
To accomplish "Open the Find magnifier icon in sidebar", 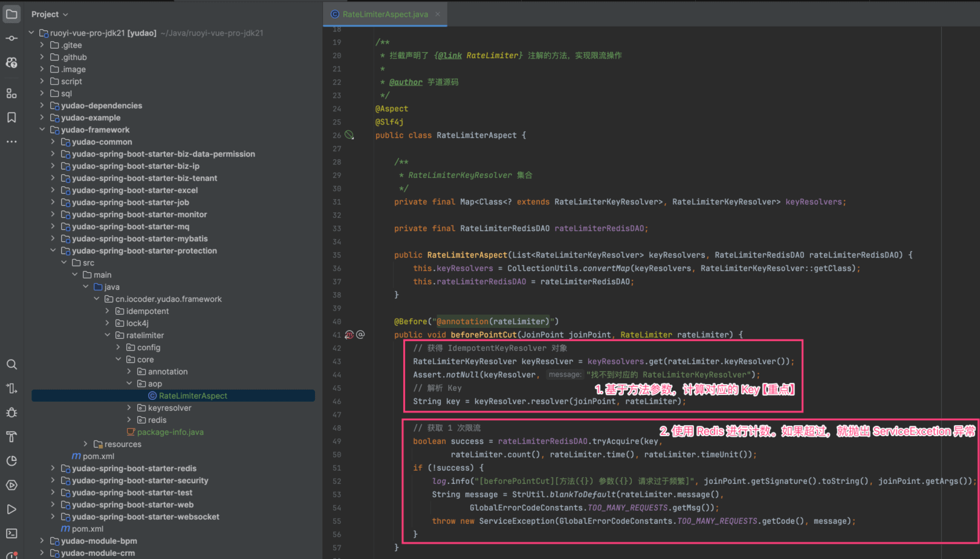I will click(x=11, y=364).
